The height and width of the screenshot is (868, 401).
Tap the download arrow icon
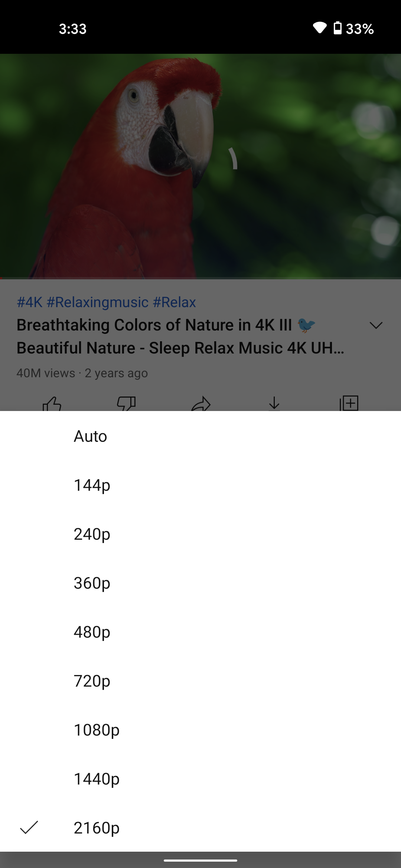point(274,404)
